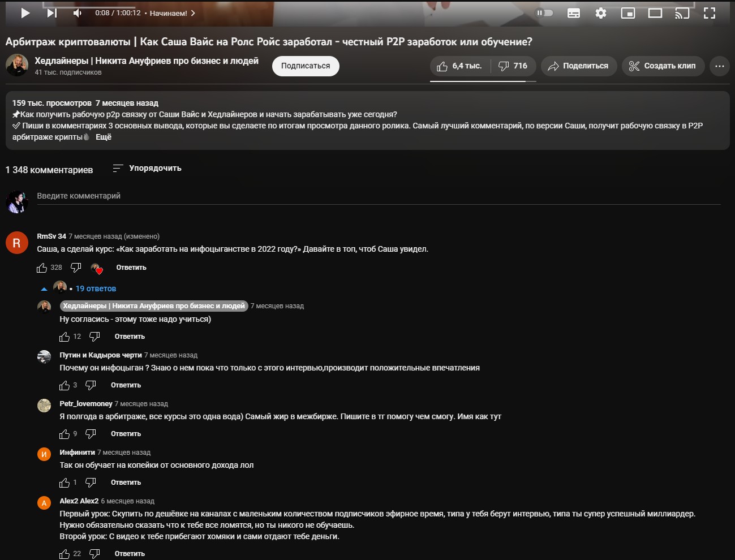Image resolution: width=735 pixels, height=560 pixels.
Task: Like Petr_lovemoney reply
Action: [65, 434]
